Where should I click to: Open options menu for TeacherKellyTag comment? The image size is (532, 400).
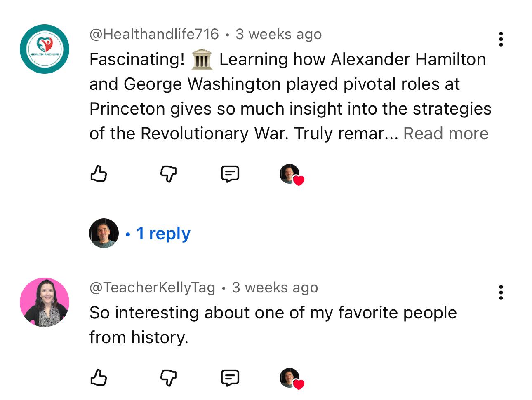pyautogui.click(x=501, y=292)
